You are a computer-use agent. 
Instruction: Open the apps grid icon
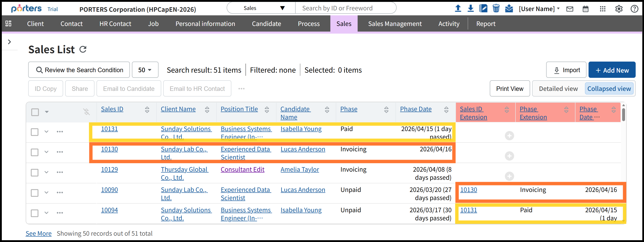(x=603, y=9)
